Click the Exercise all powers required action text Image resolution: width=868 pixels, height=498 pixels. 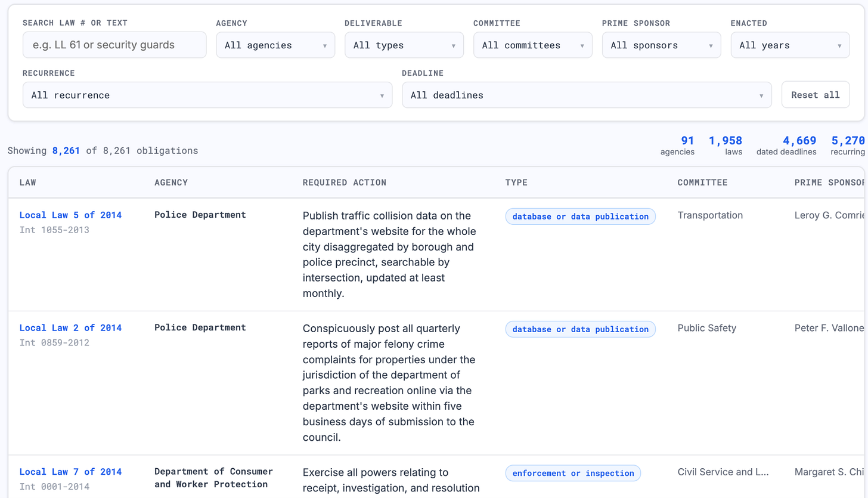click(391, 480)
